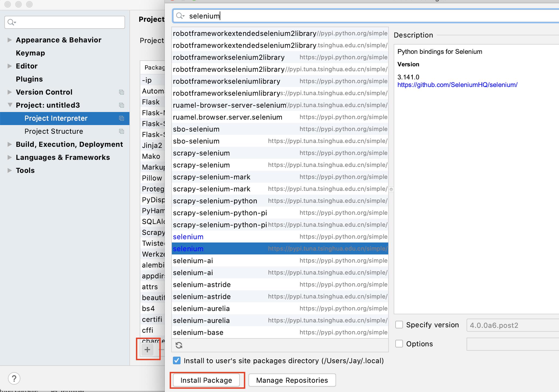
Task: Expand Appearance & Behavior section
Action: (10, 40)
